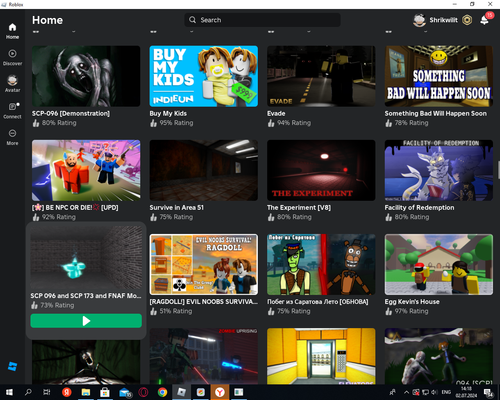Click the Survive in Area 51 title
The height and width of the screenshot is (400, 500).
(176, 207)
